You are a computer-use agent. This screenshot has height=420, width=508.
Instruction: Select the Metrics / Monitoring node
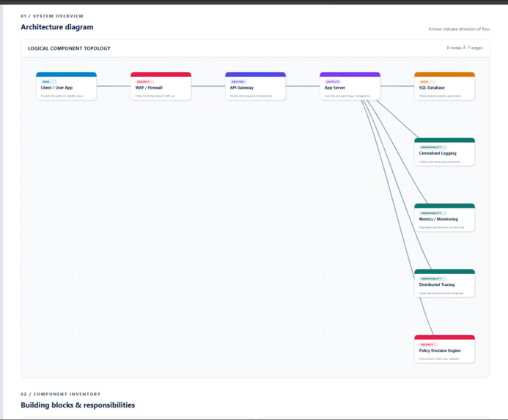445,218
